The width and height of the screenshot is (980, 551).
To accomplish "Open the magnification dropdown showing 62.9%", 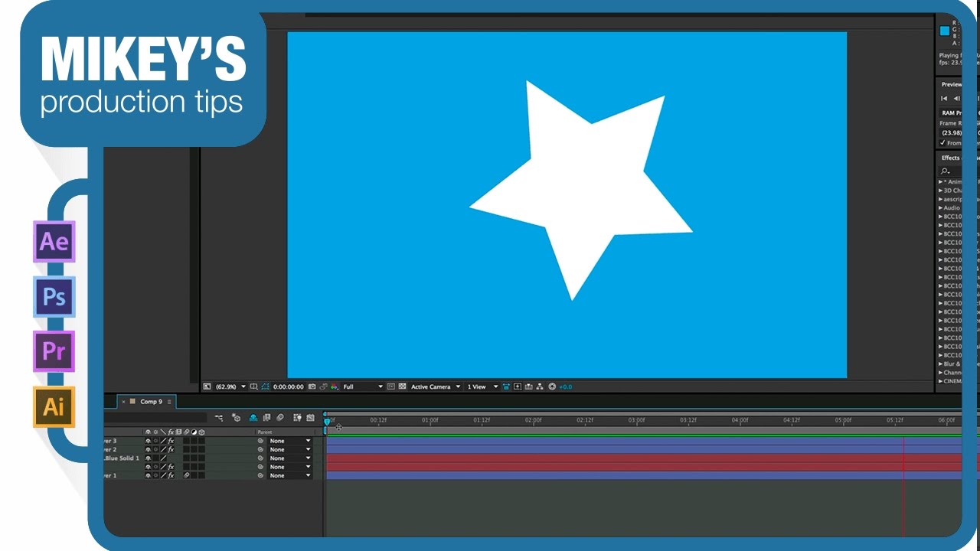I will 230,386.
